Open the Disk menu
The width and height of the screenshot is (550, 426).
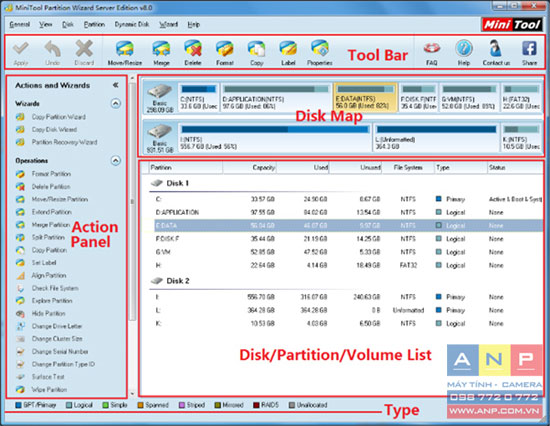(68, 24)
